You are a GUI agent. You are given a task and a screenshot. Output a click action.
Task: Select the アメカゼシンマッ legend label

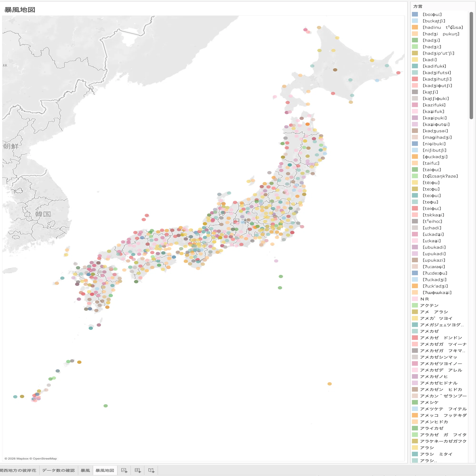tap(439, 357)
